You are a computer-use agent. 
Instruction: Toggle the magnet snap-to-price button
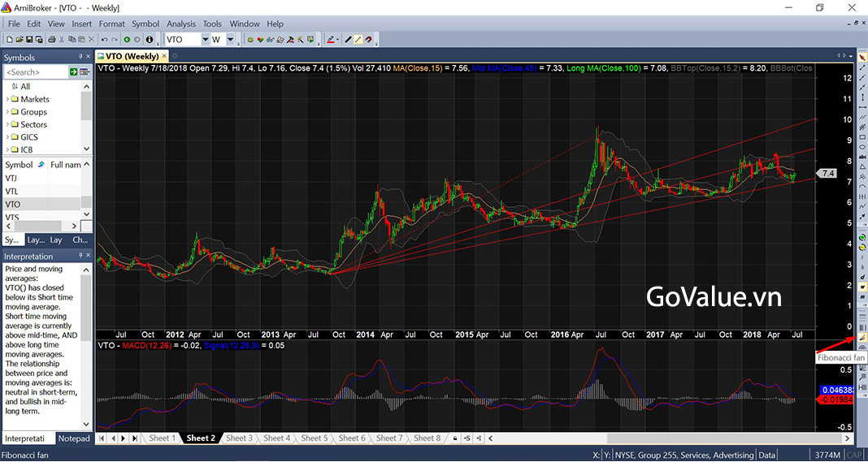[x=369, y=39]
